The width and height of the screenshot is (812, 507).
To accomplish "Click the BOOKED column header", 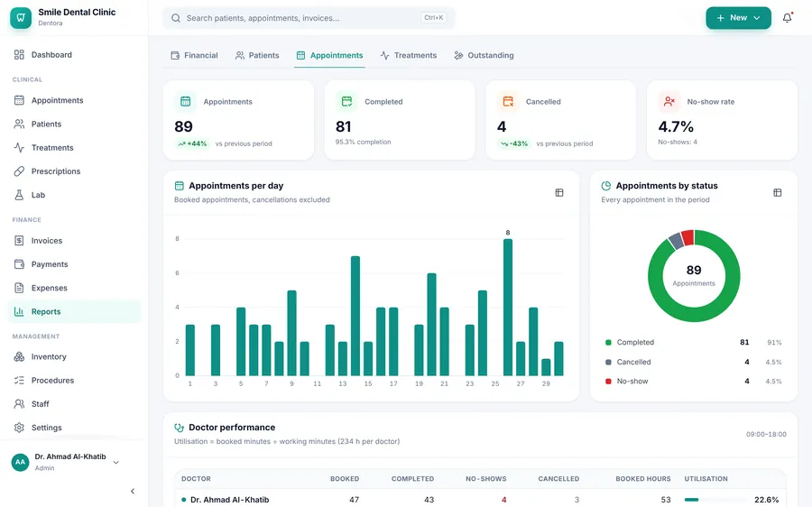I will 345,479.
